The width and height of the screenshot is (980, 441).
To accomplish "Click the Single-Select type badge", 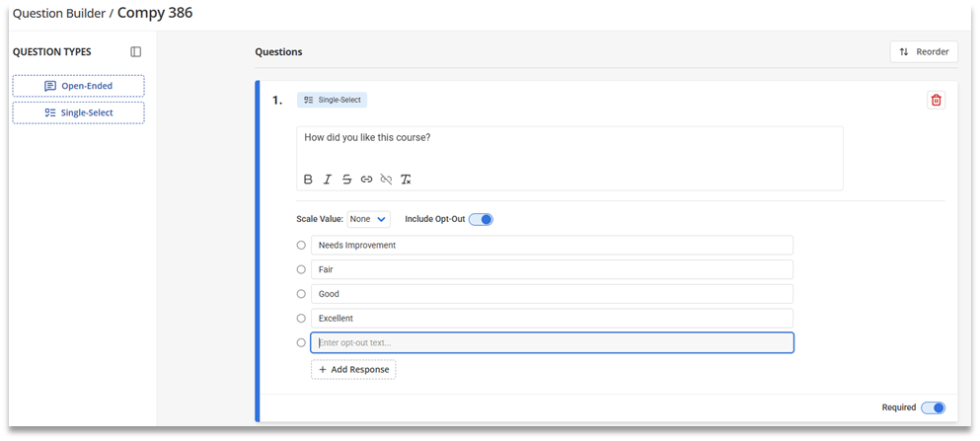I will coord(333,100).
